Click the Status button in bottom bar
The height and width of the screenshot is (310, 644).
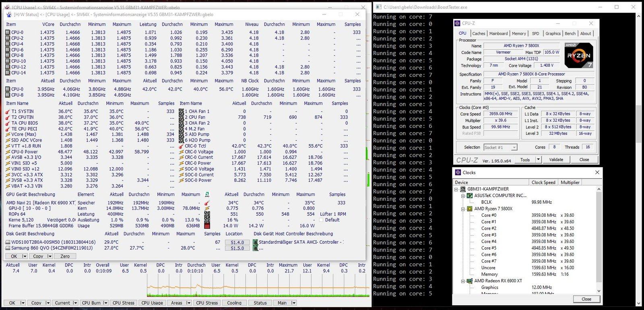(260, 303)
